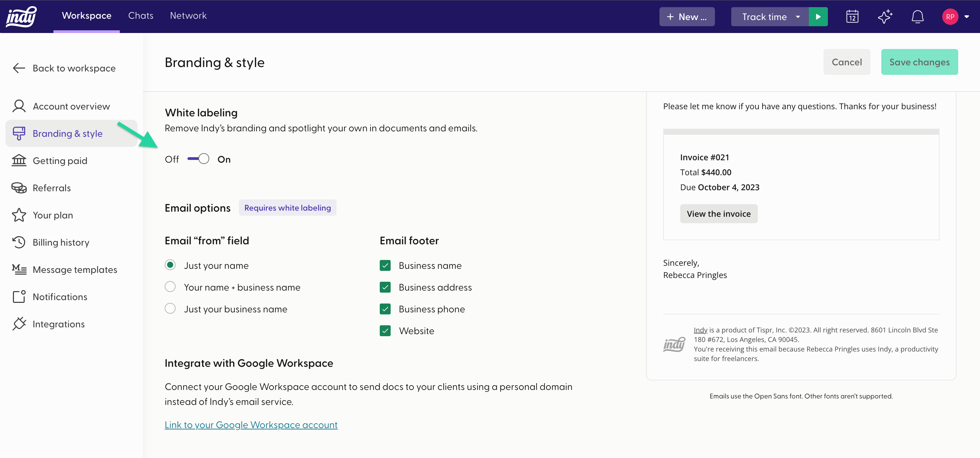Start the timer with the green play button
The height and width of the screenshot is (458, 980).
818,17
